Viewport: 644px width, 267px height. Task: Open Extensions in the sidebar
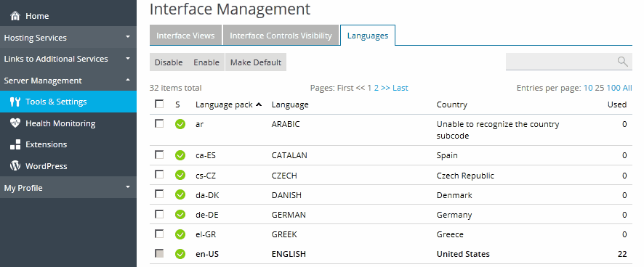pyautogui.click(x=68, y=144)
